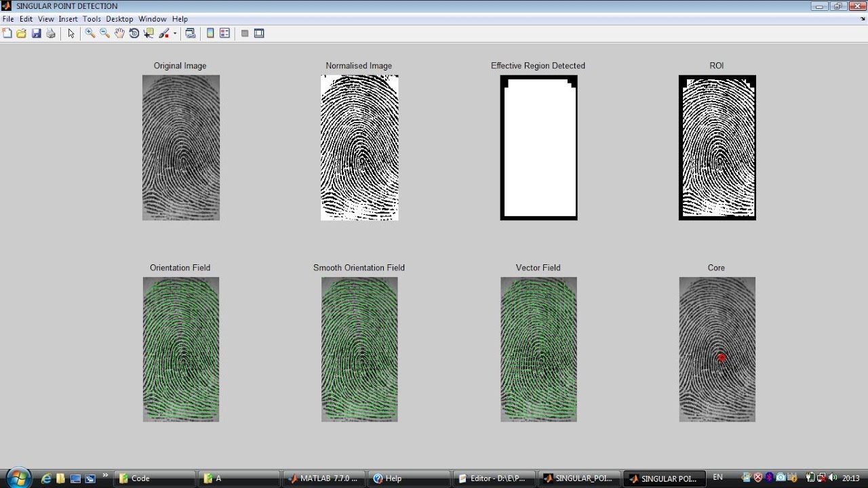Screen dimensions: 868x488
Task: Open the Insert menu
Action: click(x=68, y=19)
